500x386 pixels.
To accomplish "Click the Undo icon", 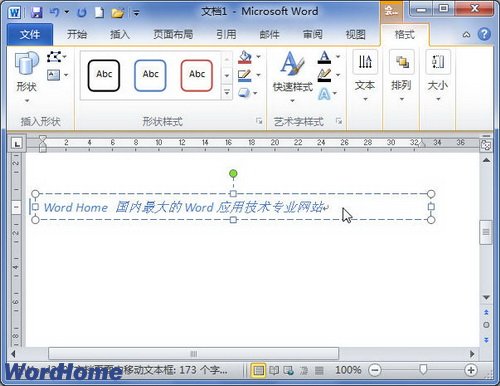I will (54, 12).
